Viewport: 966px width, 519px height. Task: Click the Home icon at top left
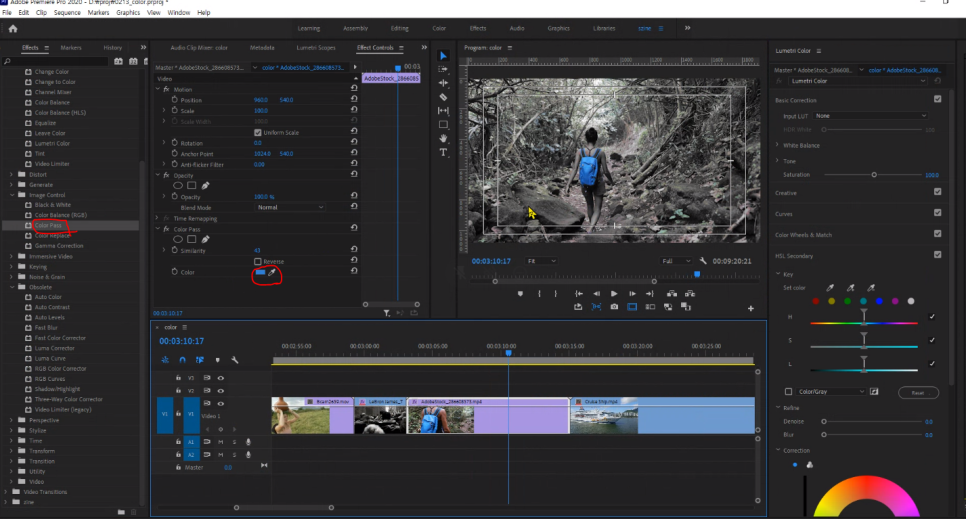[x=13, y=28]
